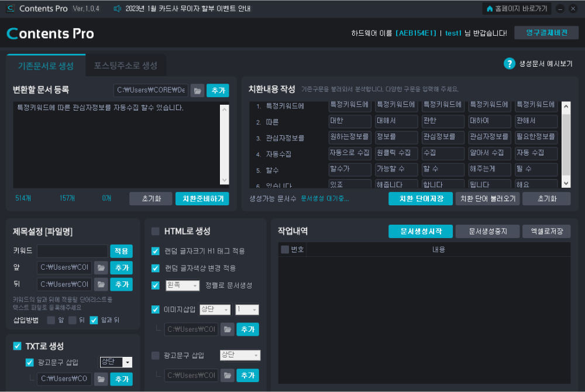Open TXT ad text position 상단 dropdown
Screen dimensions: 585x392
pos(116,362)
